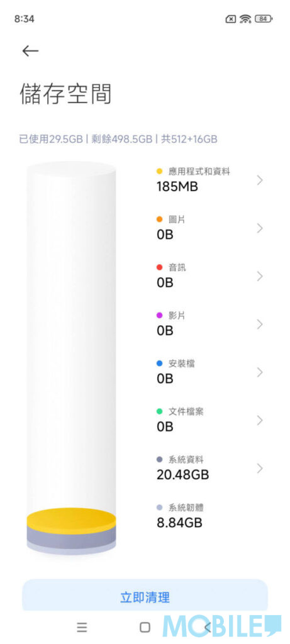This screenshot has height=644, width=290.
Task: Tap the battery indicator icon
Action: [x=264, y=19]
